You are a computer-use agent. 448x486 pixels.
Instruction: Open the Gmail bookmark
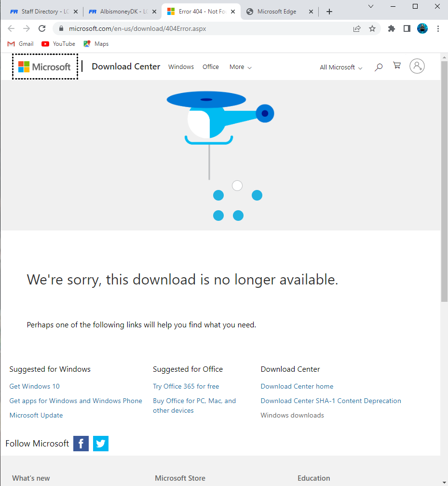tap(20, 44)
